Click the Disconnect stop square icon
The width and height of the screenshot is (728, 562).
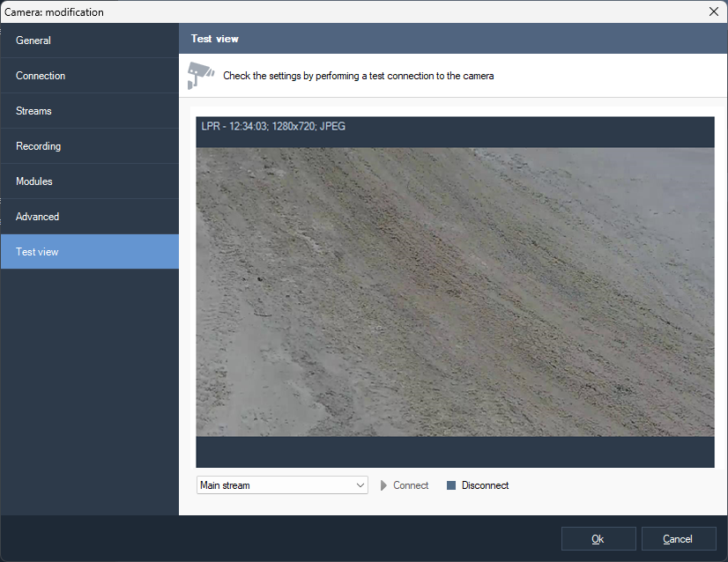click(x=451, y=485)
